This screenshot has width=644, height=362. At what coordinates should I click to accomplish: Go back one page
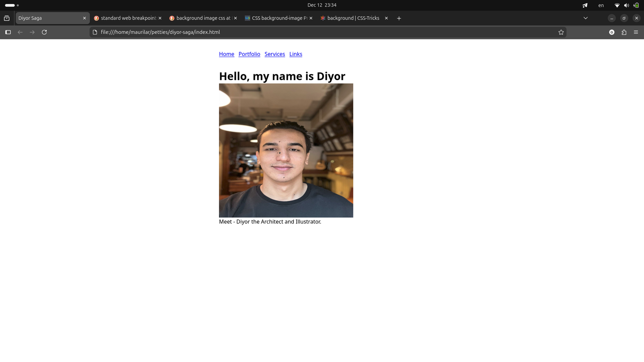click(20, 32)
